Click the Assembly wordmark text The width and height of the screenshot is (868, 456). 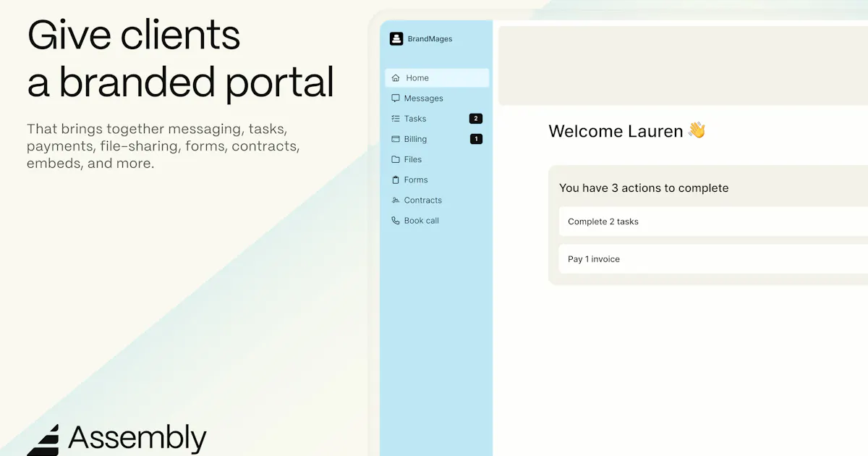pos(137,439)
